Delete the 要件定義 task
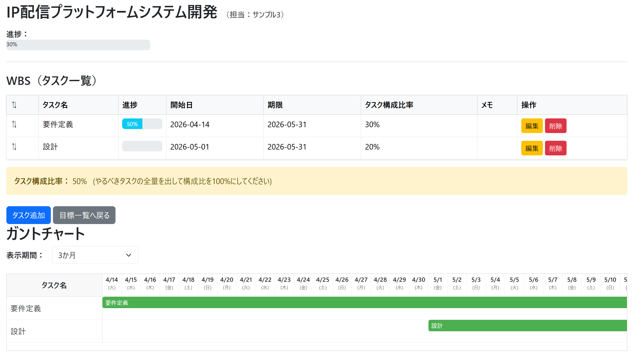This screenshot has width=636, height=364. pos(555,126)
